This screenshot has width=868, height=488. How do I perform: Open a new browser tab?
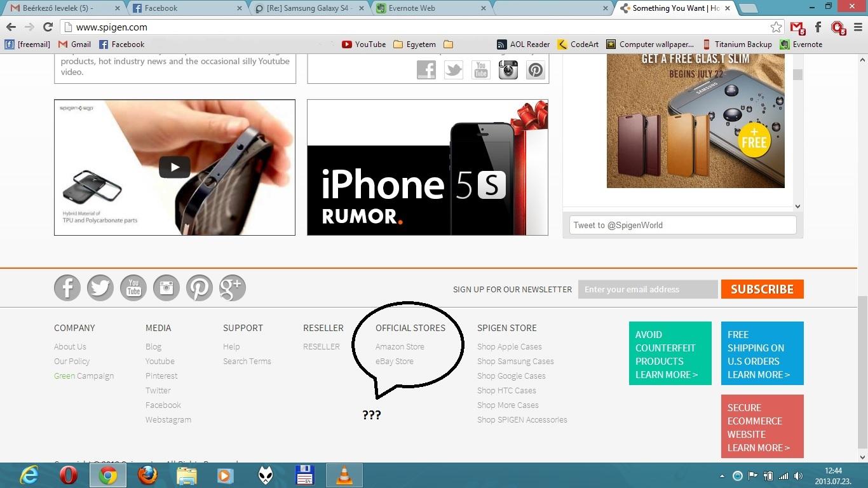749,8
